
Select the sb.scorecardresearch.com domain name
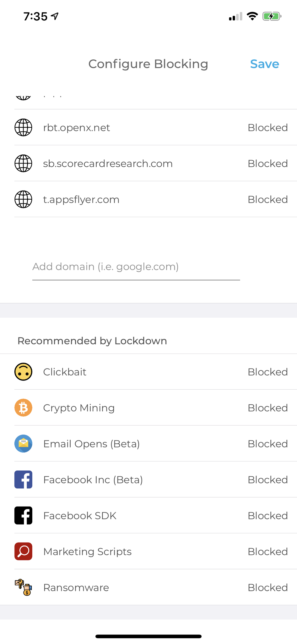pyautogui.click(x=108, y=164)
